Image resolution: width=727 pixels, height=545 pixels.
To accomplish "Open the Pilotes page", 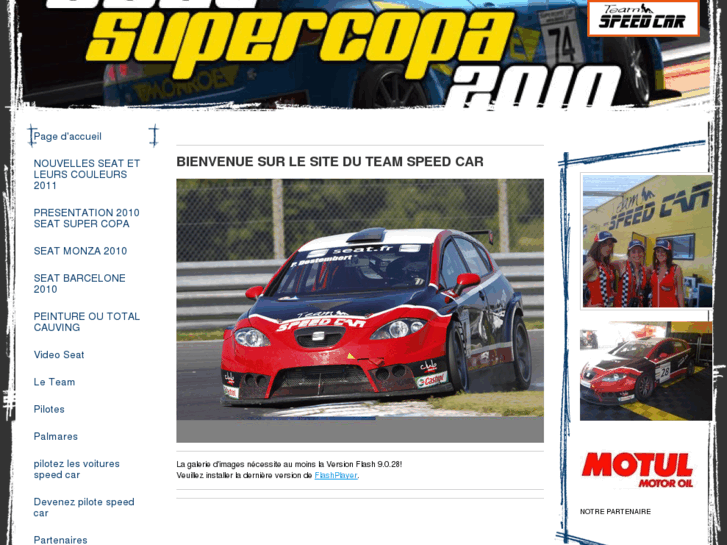I will 49,409.
